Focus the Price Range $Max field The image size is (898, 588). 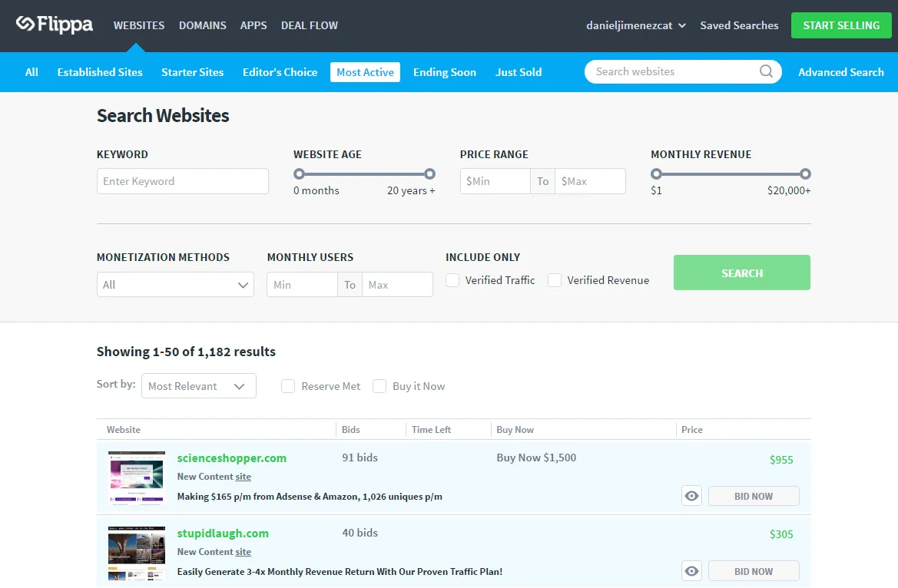click(590, 181)
